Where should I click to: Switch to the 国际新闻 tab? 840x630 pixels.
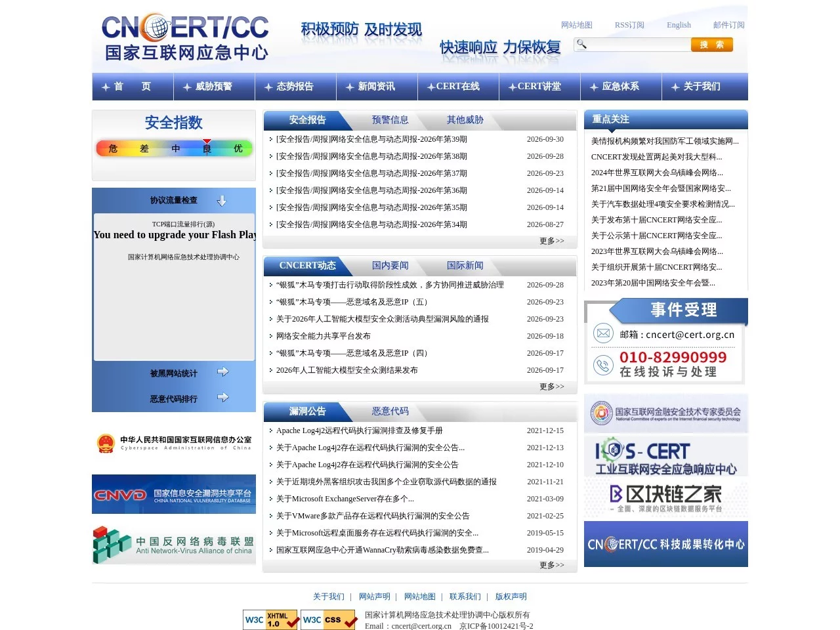point(465,266)
